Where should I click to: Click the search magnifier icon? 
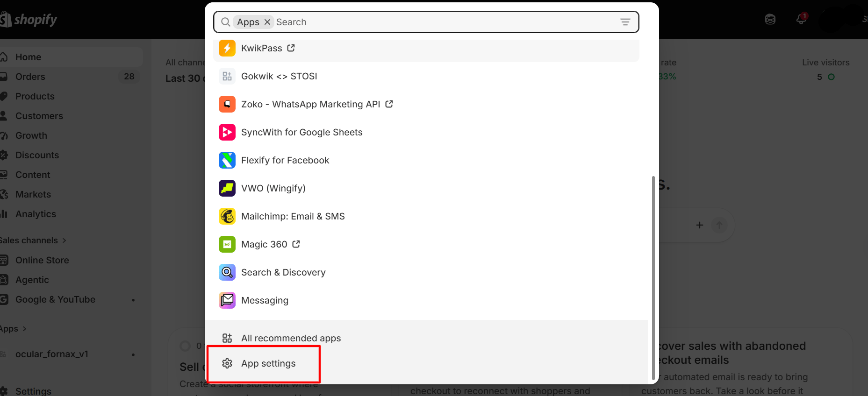pyautogui.click(x=226, y=22)
